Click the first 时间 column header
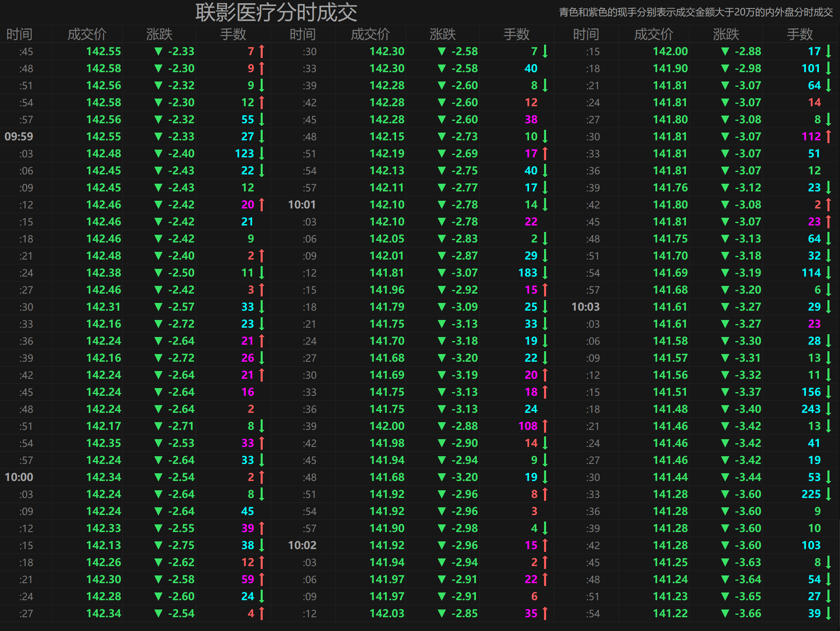 19,34
